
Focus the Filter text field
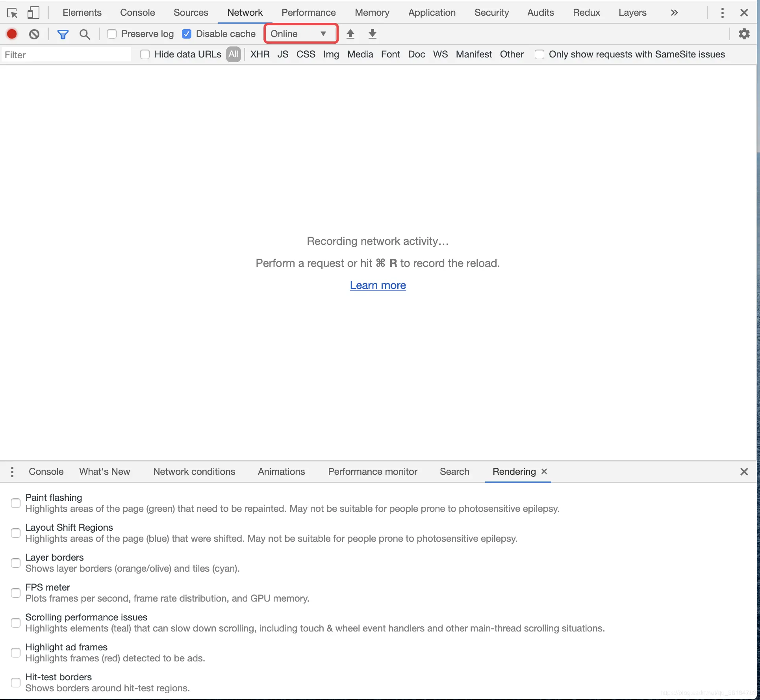coord(66,55)
